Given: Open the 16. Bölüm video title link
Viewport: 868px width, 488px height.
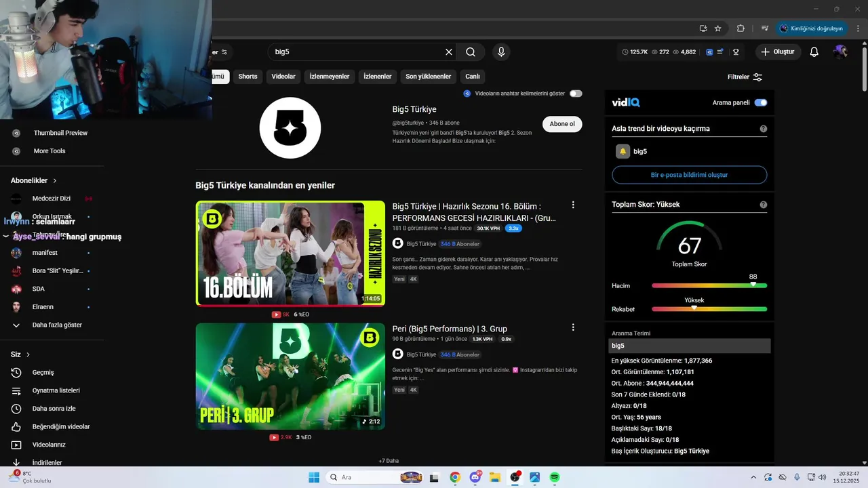Looking at the screenshot, I should coord(475,212).
